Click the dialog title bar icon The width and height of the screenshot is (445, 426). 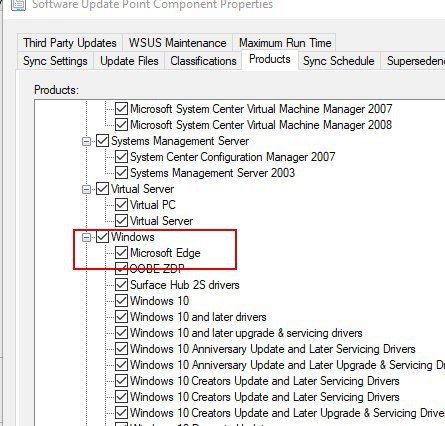18,5
